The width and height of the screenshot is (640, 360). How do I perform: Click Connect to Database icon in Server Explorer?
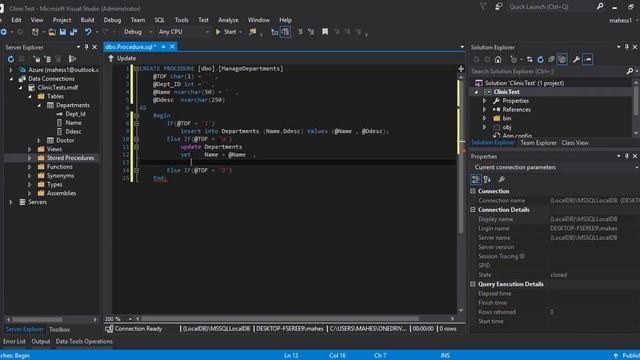pyautogui.click(x=37, y=59)
